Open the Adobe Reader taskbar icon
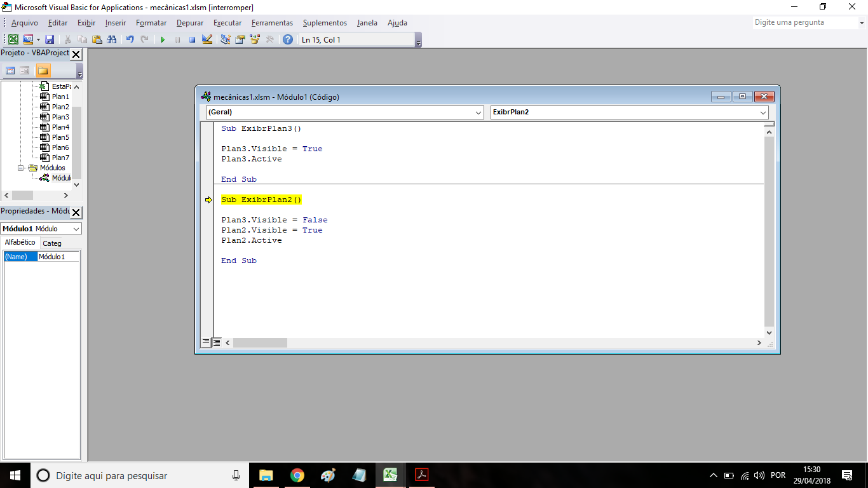This screenshot has height=488, width=868. point(421,475)
